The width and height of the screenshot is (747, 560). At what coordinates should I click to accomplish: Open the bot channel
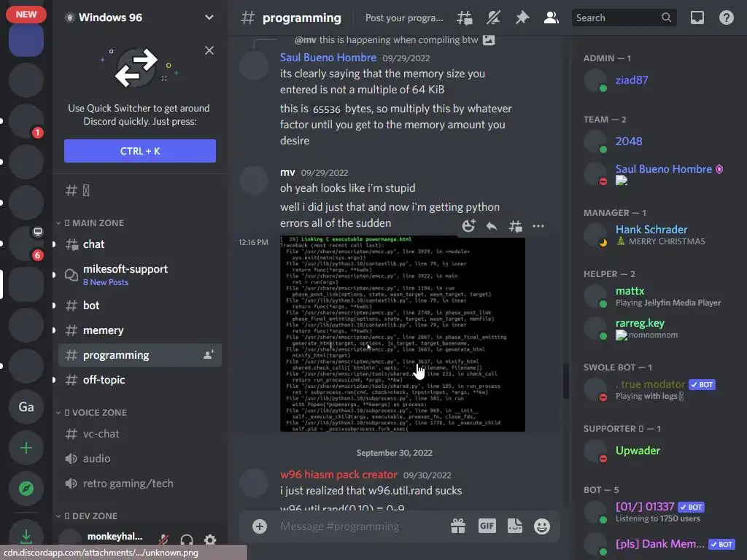point(139,306)
